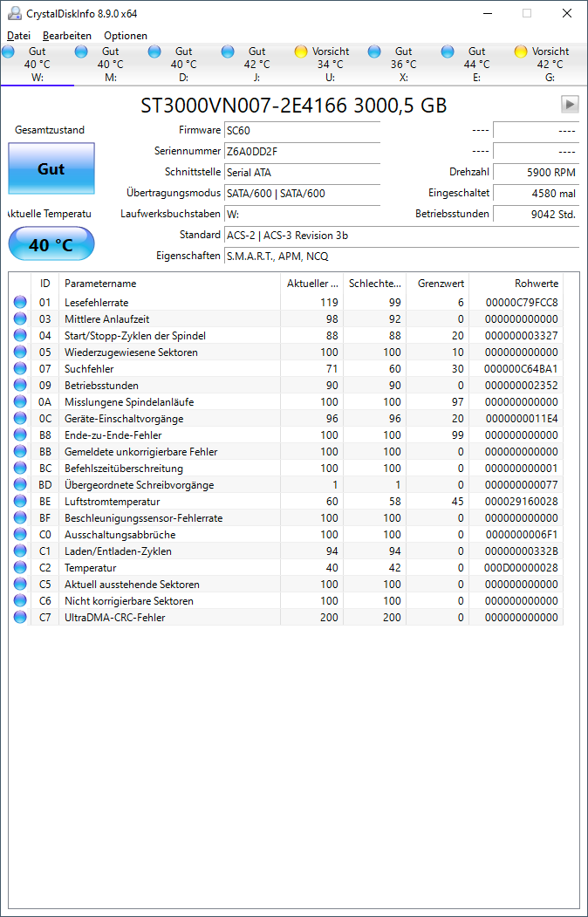Click the status orb for Gemeldete unkorrigierbare Fehler
Image resolution: width=588 pixels, height=917 pixels.
coord(20,451)
